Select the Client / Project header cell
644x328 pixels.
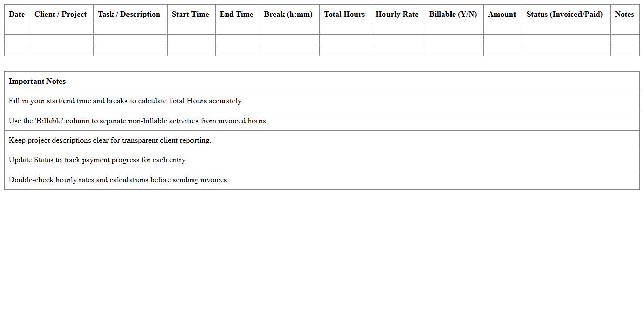point(60,14)
